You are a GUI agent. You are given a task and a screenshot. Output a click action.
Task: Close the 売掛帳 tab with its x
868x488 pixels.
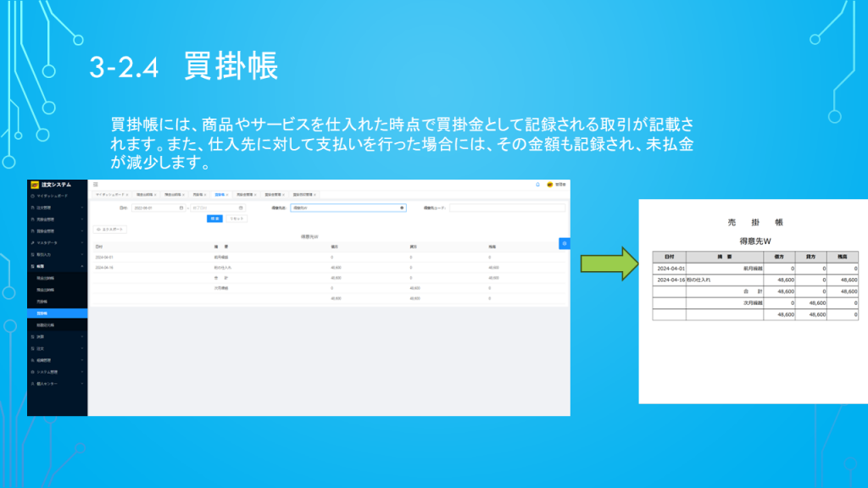[x=205, y=195]
